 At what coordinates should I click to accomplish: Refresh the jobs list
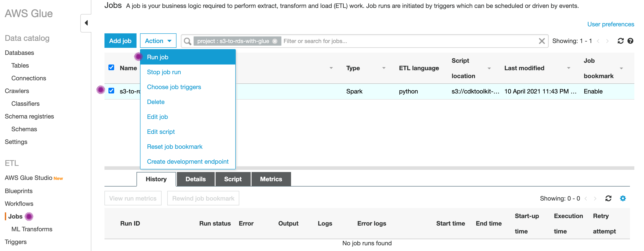pyautogui.click(x=621, y=41)
